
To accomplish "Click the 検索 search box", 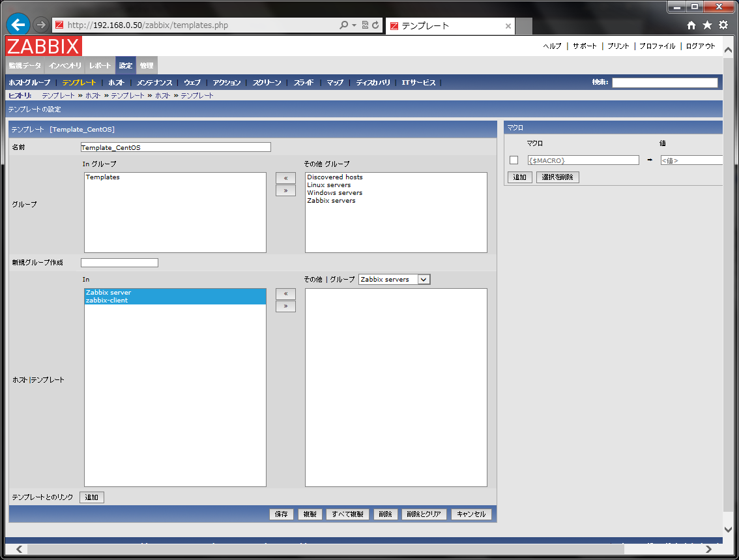I will click(665, 83).
